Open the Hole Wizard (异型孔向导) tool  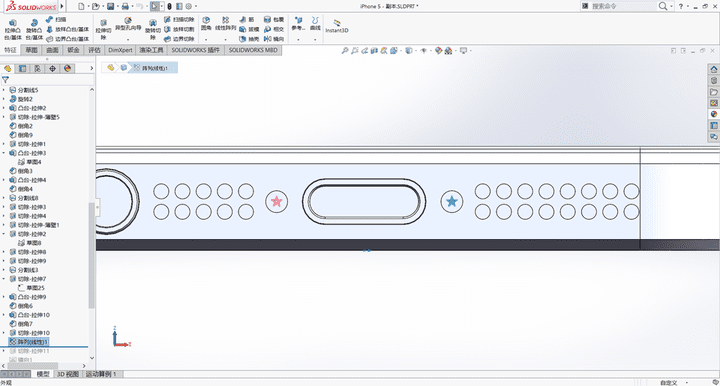(x=128, y=24)
